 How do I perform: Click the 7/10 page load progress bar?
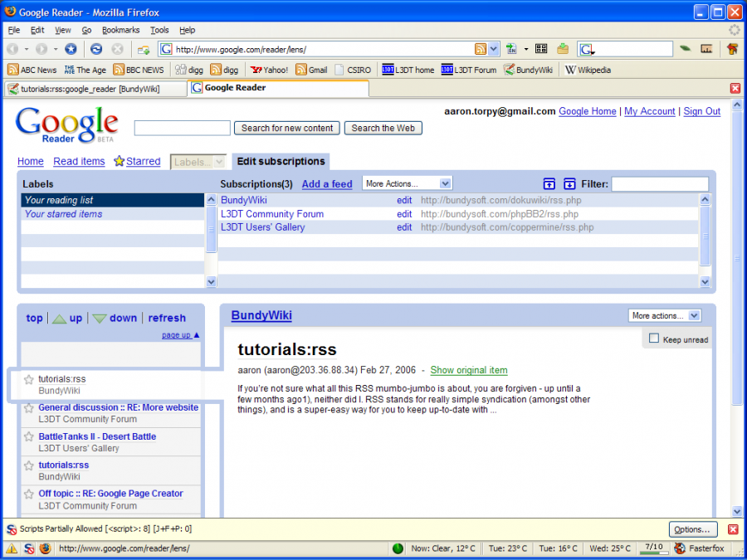pyautogui.click(x=653, y=548)
